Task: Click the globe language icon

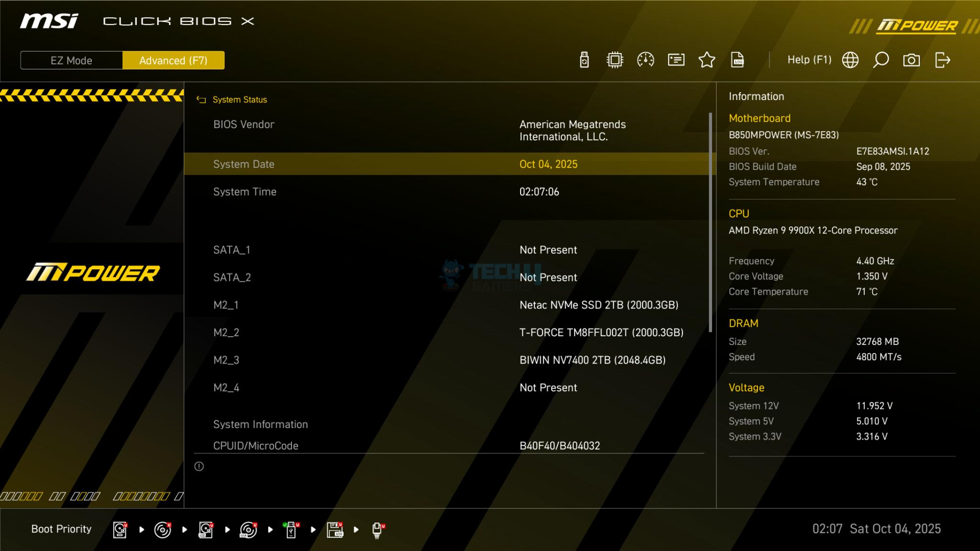Action: (850, 60)
